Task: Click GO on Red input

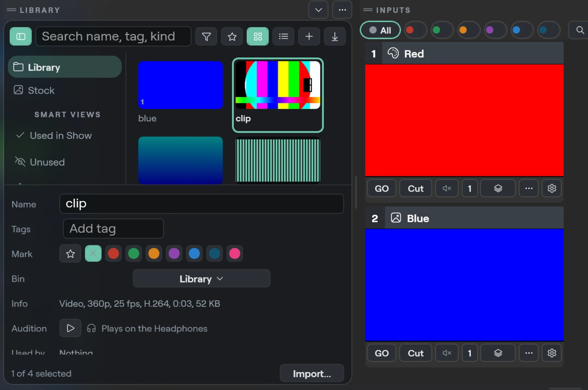Action: click(381, 188)
